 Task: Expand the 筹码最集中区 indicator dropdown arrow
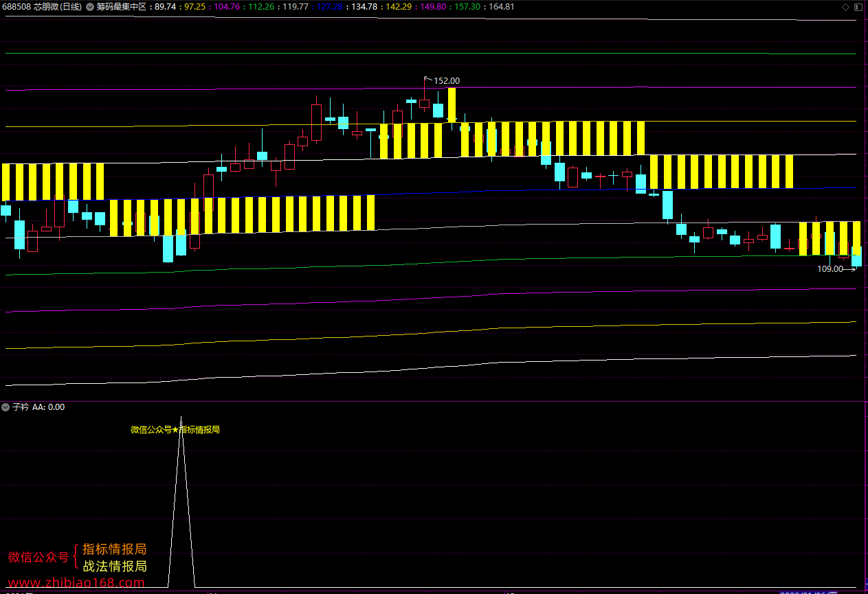89,7
